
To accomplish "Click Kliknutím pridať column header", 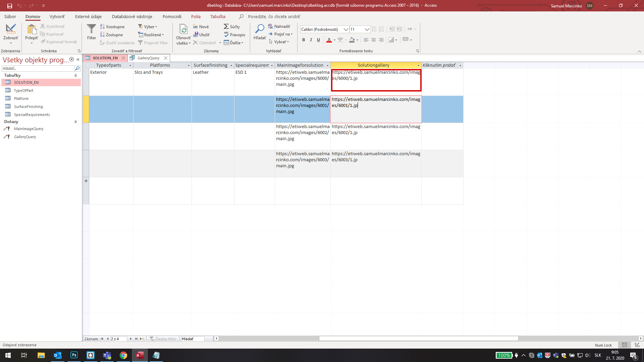I will 439,65.
